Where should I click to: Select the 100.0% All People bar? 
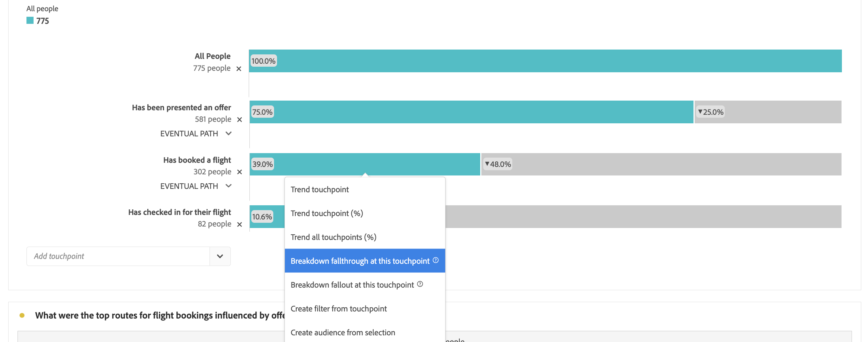pyautogui.click(x=545, y=61)
